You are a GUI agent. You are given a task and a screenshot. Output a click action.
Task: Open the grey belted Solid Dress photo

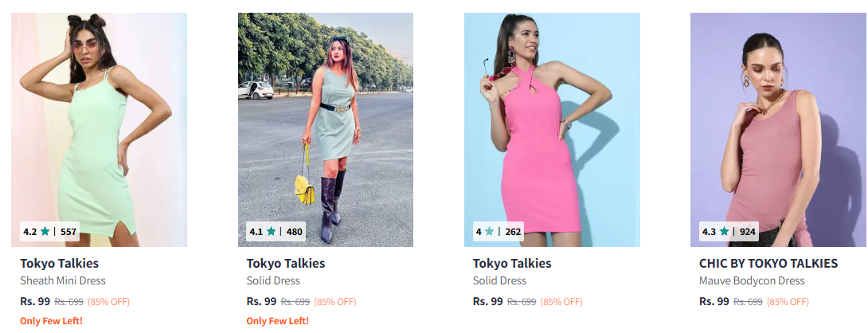[326, 130]
